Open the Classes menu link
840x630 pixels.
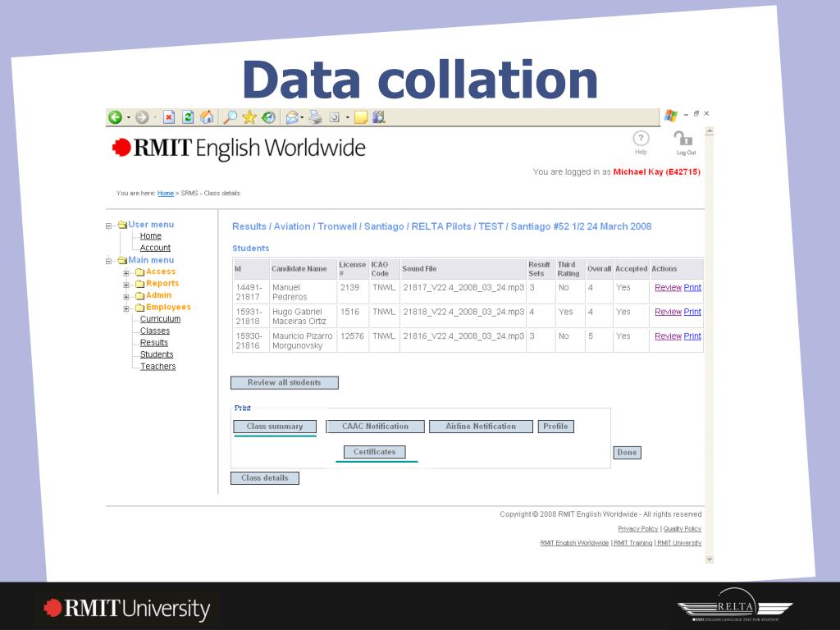pyautogui.click(x=155, y=331)
